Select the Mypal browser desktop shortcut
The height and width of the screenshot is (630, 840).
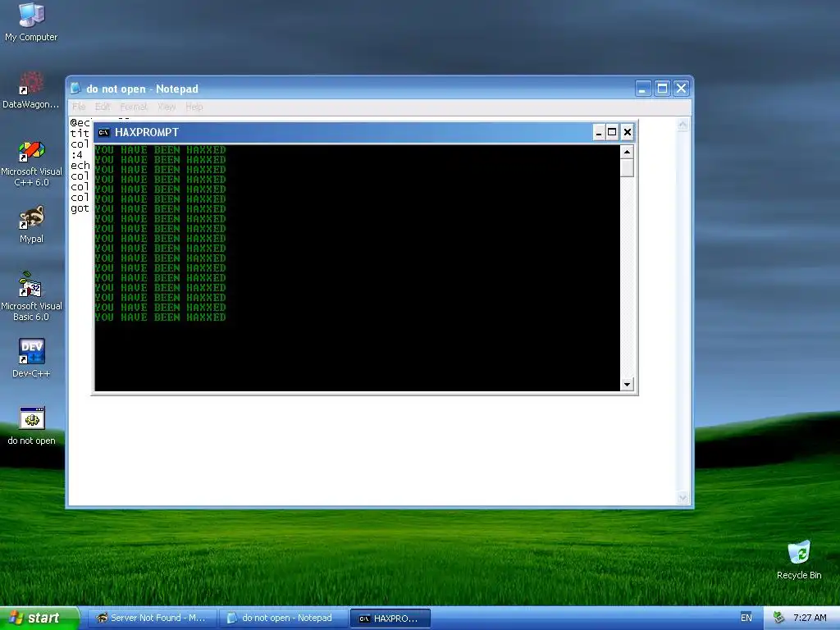pos(31,225)
